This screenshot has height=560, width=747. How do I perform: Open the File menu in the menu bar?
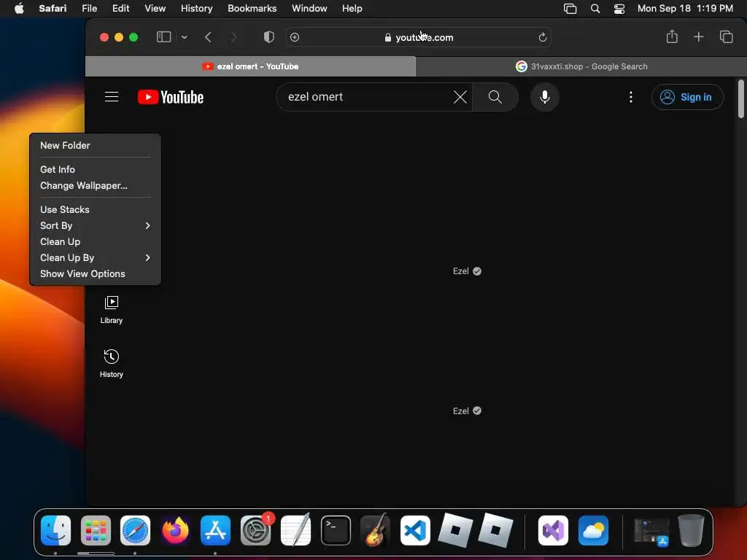pos(90,9)
